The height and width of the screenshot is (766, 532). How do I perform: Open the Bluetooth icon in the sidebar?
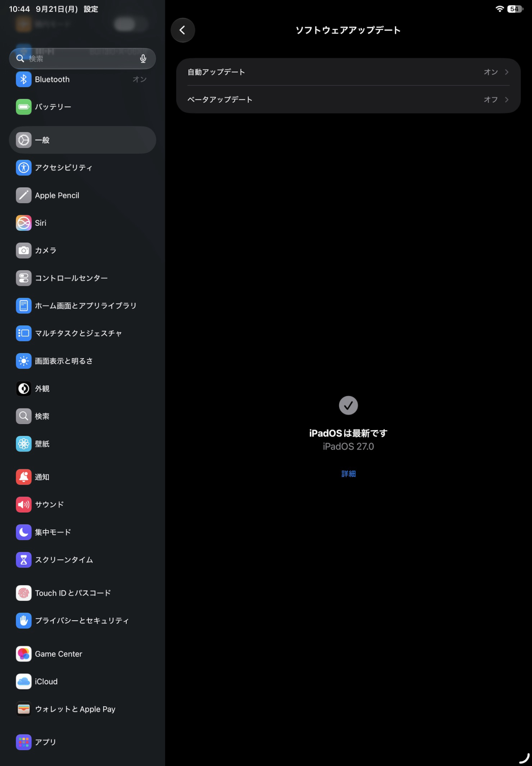(x=24, y=79)
